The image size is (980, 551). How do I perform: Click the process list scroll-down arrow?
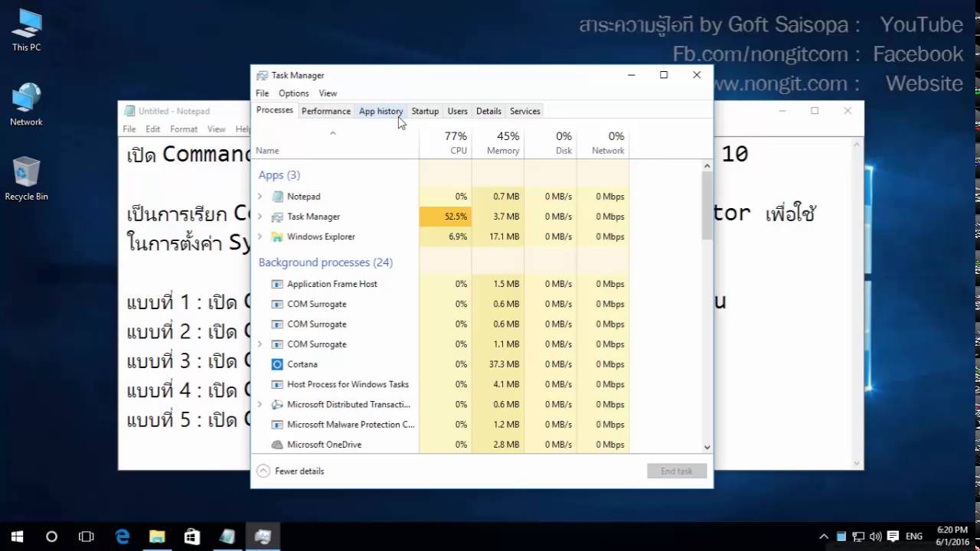point(707,448)
